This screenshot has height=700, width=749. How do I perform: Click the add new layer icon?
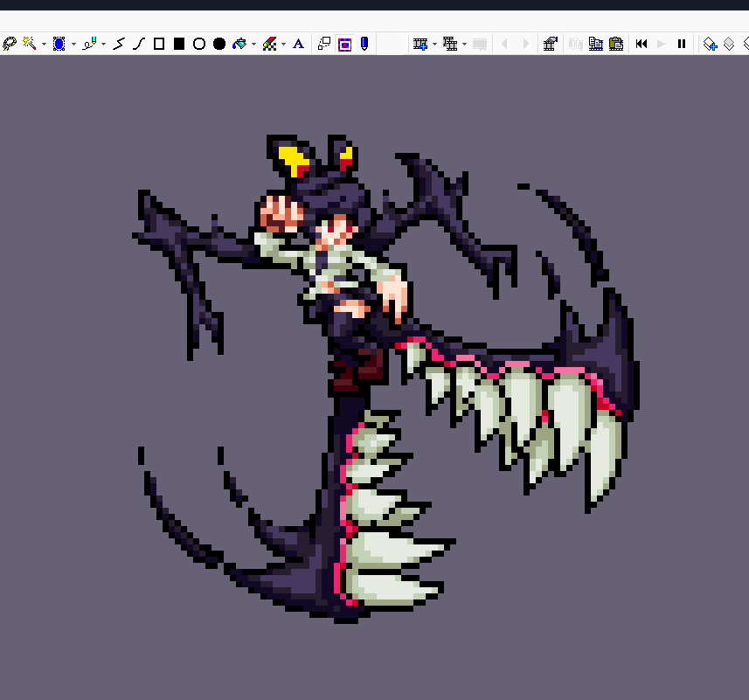click(x=710, y=44)
